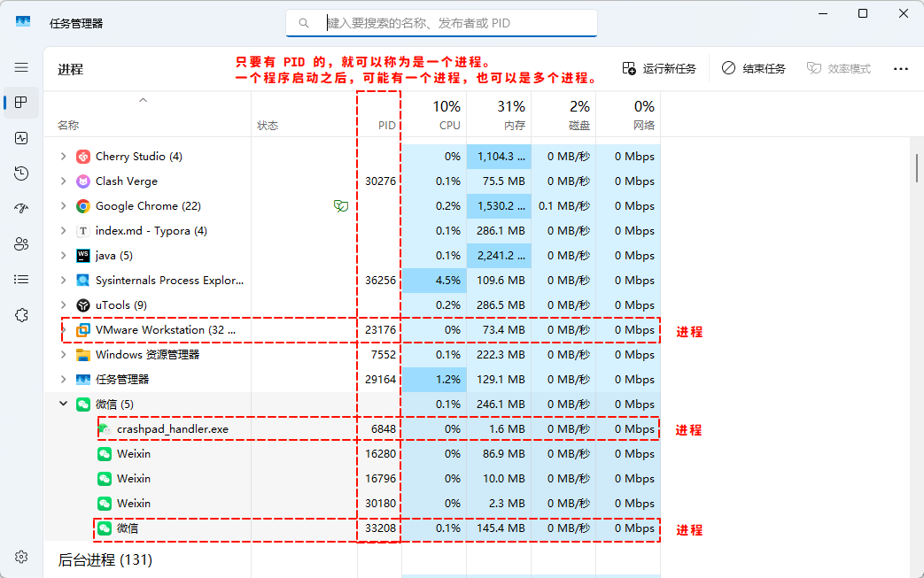This screenshot has width=924, height=578.
Task: Open the Users page icon
Action: 21,244
